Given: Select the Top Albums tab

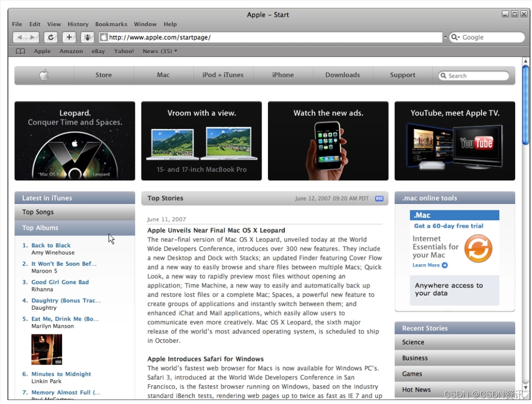Looking at the screenshot, I should [75, 228].
